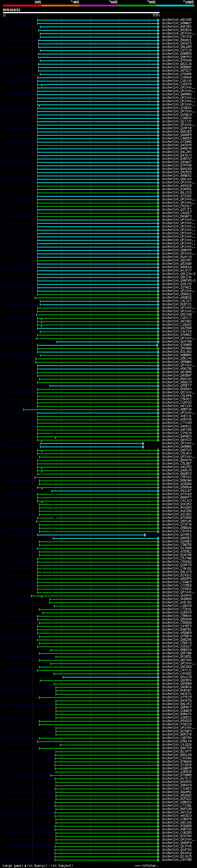Click the cyan ~100% identity color segment
197x868 pixels.
[175, 6]
